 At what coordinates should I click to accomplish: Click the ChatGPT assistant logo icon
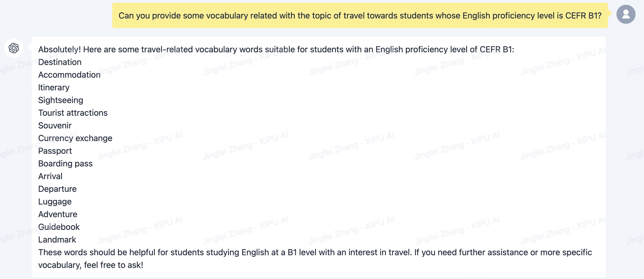14,48
